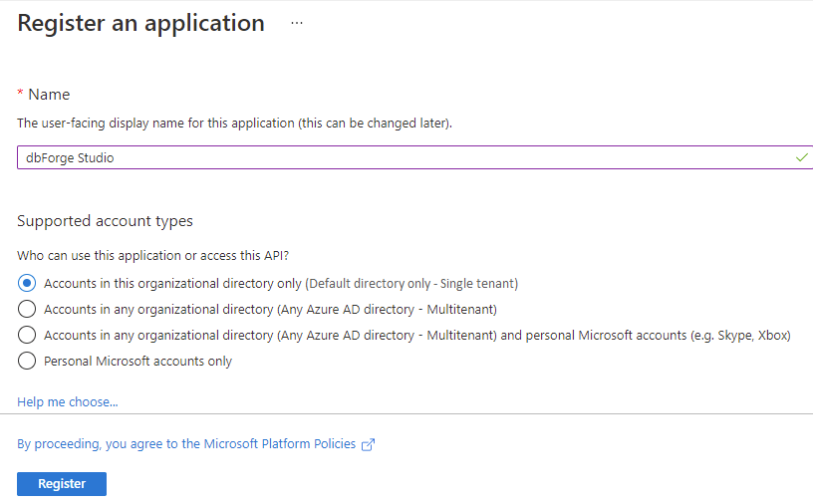Image resolution: width=813 pixels, height=504 pixels.
Task: Click the Register button
Action: [62, 484]
